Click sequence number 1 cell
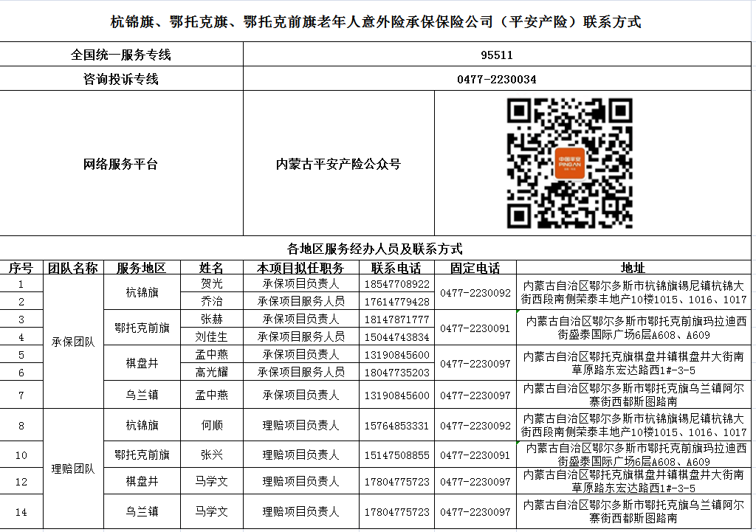The height and width of the screenshot is (532, 756). 21,284
